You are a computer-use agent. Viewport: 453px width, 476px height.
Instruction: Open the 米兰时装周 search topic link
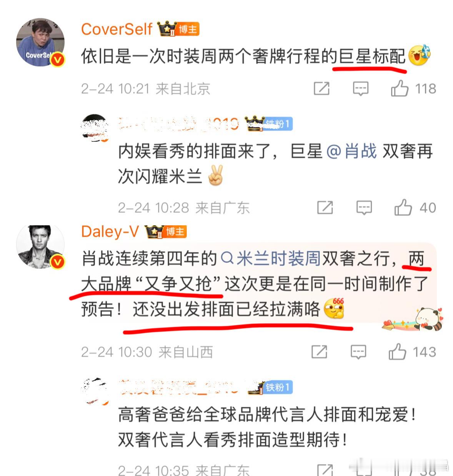(271, 258)
